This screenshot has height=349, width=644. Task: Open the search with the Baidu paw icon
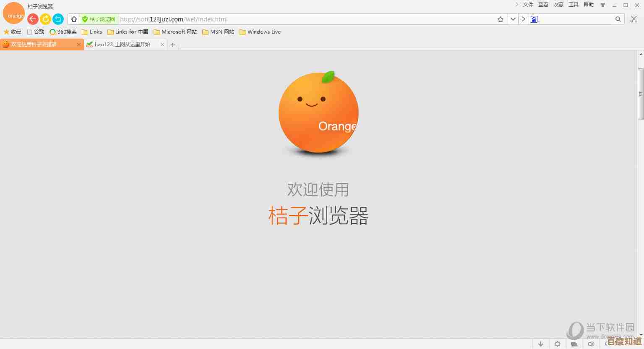coord(534,19)
